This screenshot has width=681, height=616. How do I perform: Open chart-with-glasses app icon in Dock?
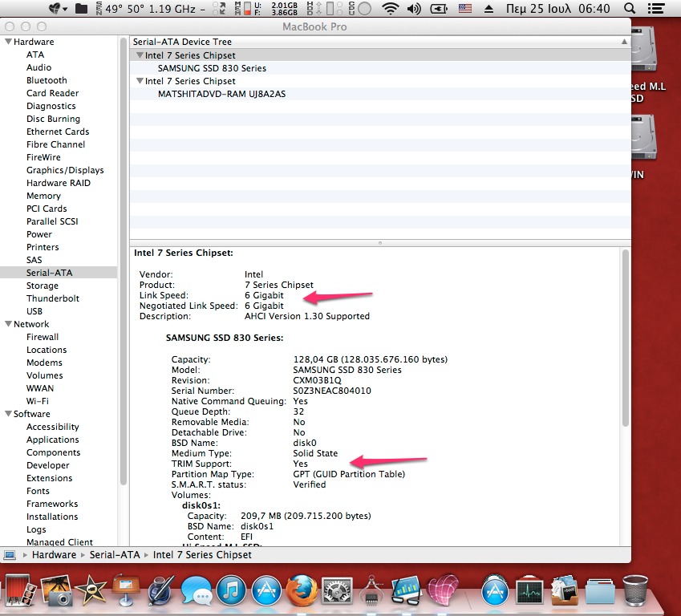pyautogui.click(x=406, y=591)
